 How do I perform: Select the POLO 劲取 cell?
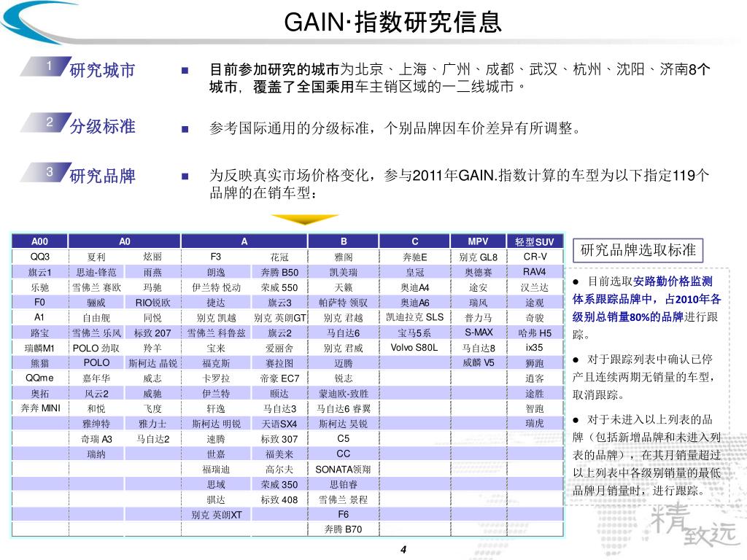pos(96,348)
